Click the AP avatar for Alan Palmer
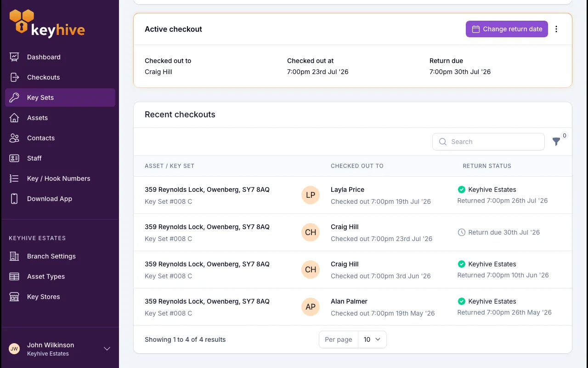This screenshot has width=588, height=368. tap(311, 307)
